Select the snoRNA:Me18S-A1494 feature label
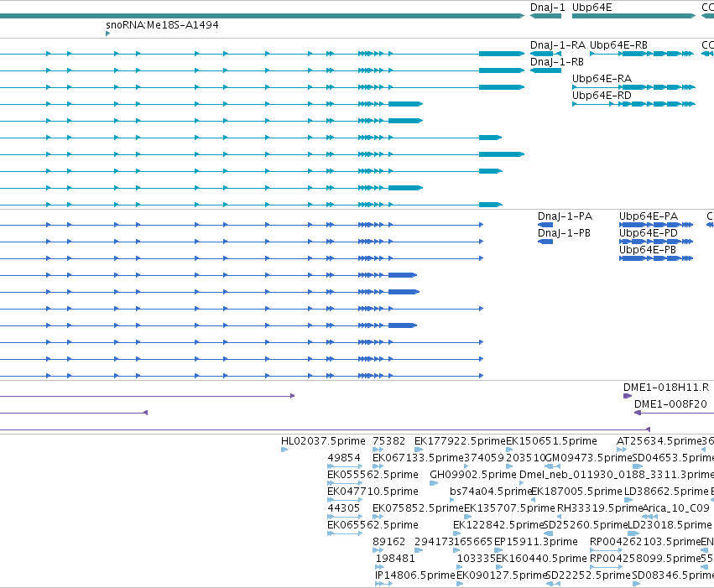The height and width of the screenshot is (588, 714). [162, 25]
